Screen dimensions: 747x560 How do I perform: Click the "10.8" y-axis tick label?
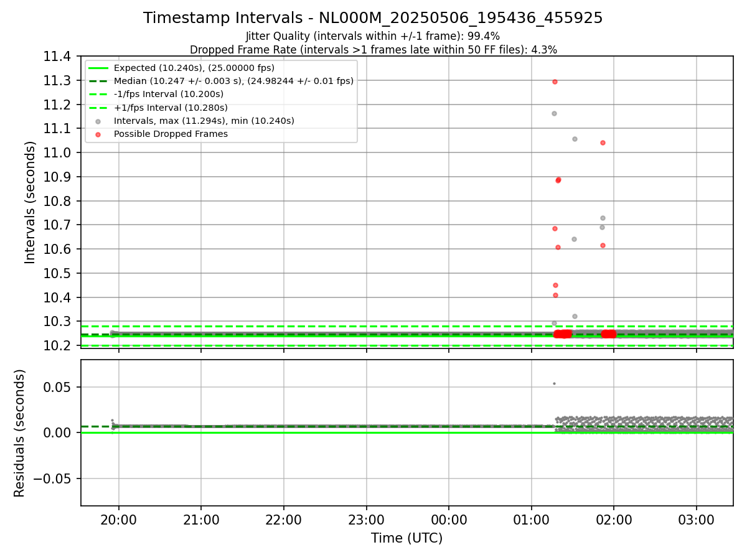59,201
